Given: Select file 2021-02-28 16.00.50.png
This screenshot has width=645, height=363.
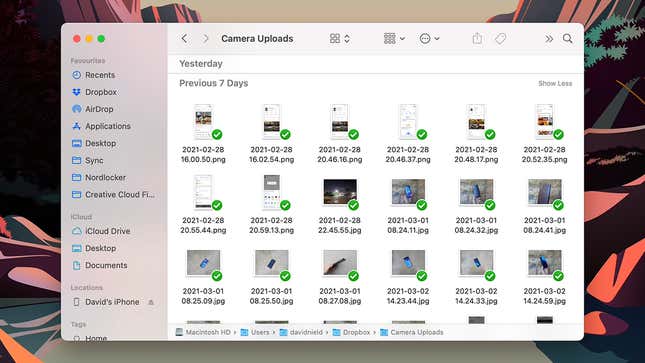Looking at the screenshot, I should (203, 134).
